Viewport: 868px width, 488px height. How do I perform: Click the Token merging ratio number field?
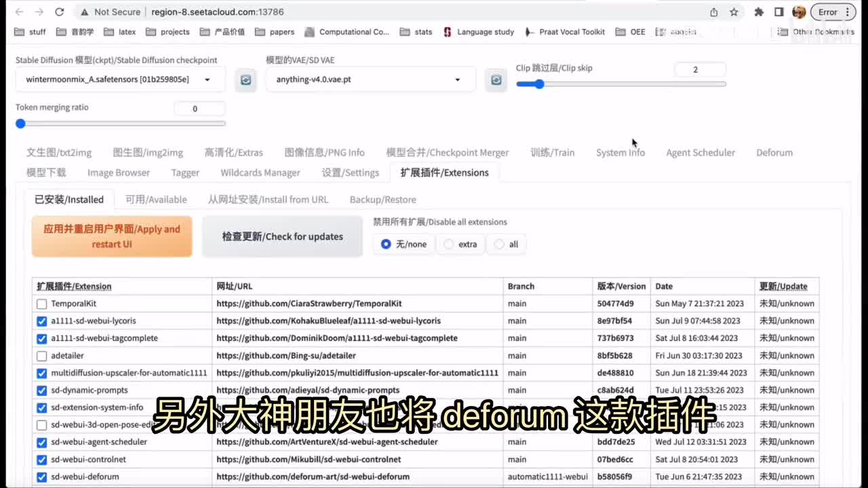point(199,108)
